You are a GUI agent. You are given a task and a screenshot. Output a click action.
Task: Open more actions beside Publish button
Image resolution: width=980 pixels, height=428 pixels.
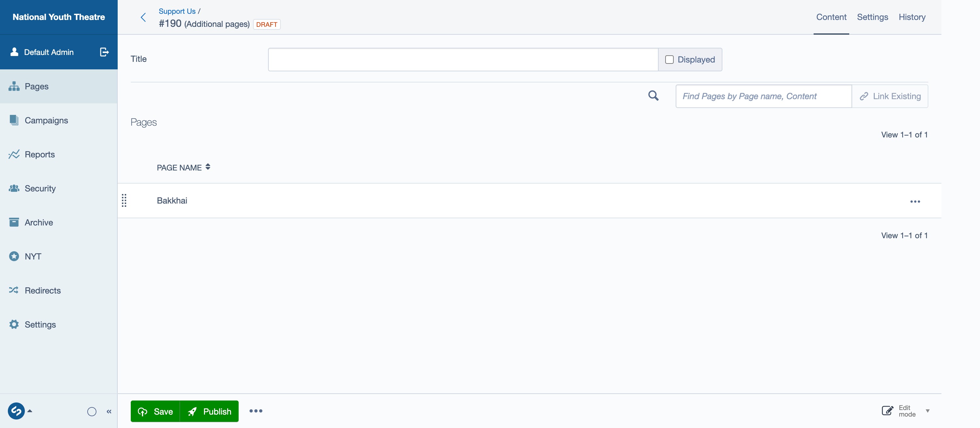(x=256, y=411)
